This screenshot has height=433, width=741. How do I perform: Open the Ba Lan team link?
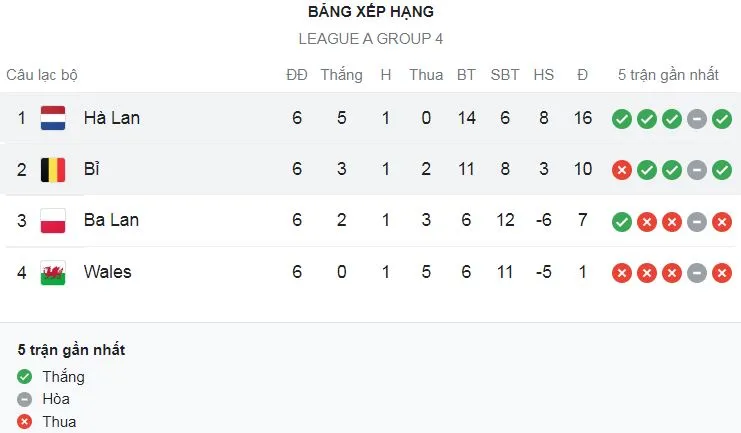[111, 221]
